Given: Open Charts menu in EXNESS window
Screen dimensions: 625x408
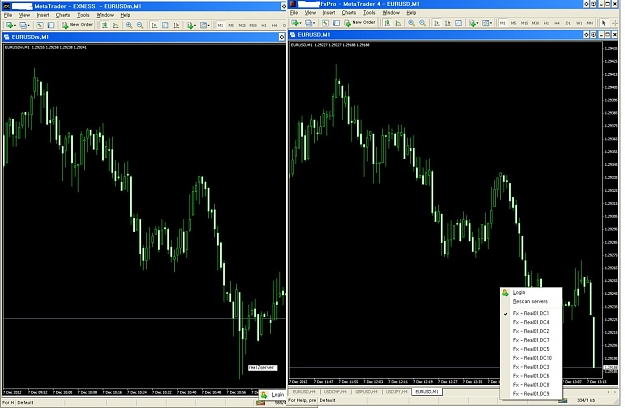Looking at the screenshot, I should coord(63,15).
